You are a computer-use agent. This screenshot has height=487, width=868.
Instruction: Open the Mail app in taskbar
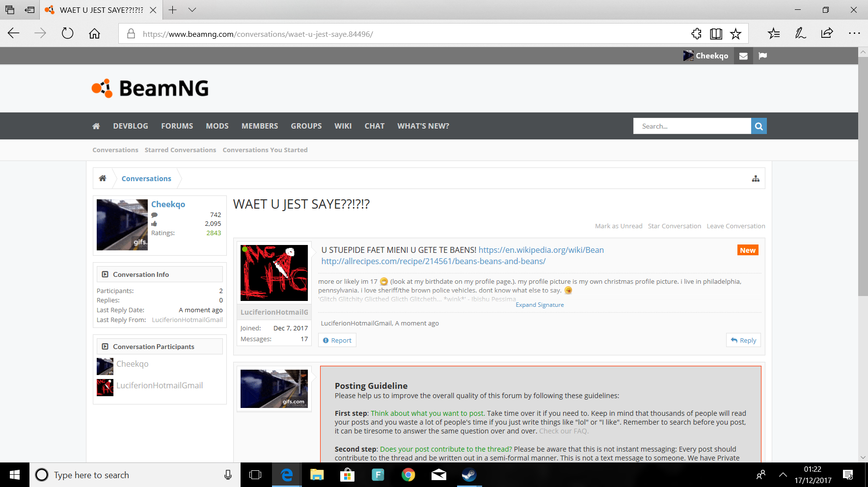(x=438, y=475)
